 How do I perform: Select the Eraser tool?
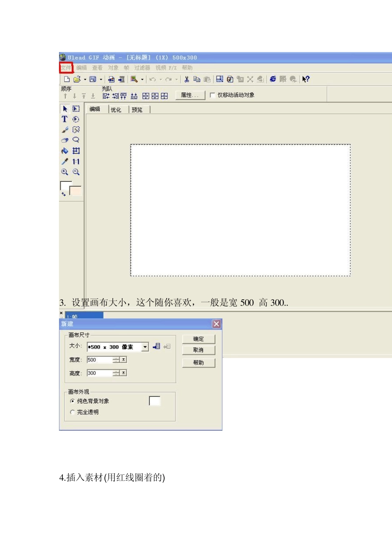point(65,140)
